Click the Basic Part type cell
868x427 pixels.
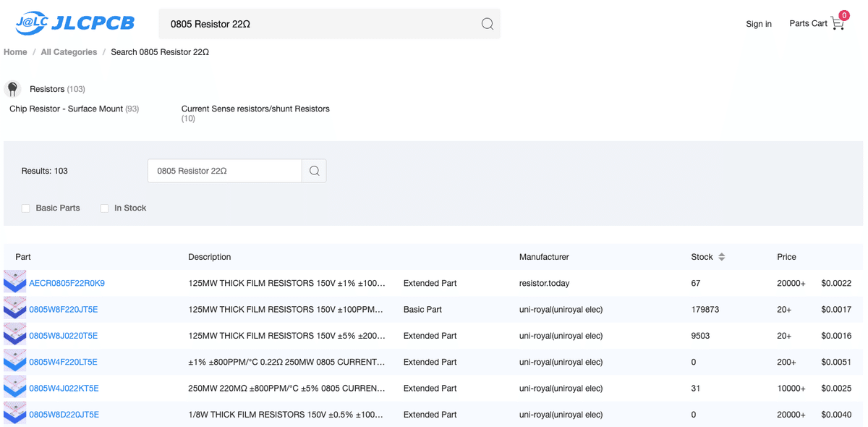pos(422,309)
